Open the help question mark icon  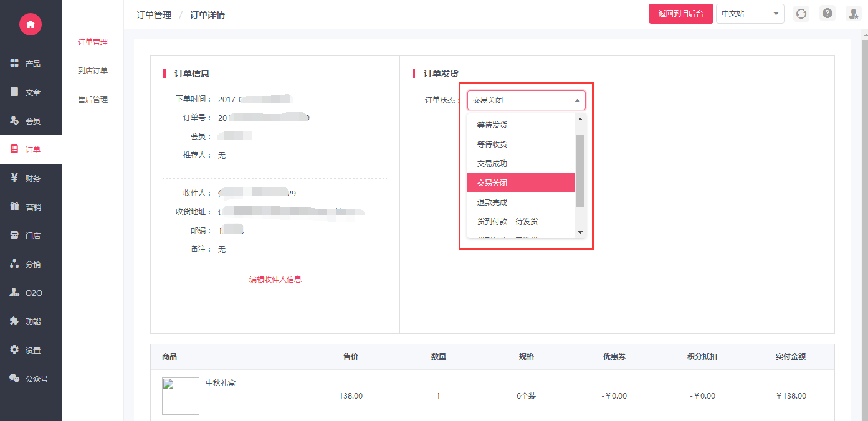click(827, 14)
